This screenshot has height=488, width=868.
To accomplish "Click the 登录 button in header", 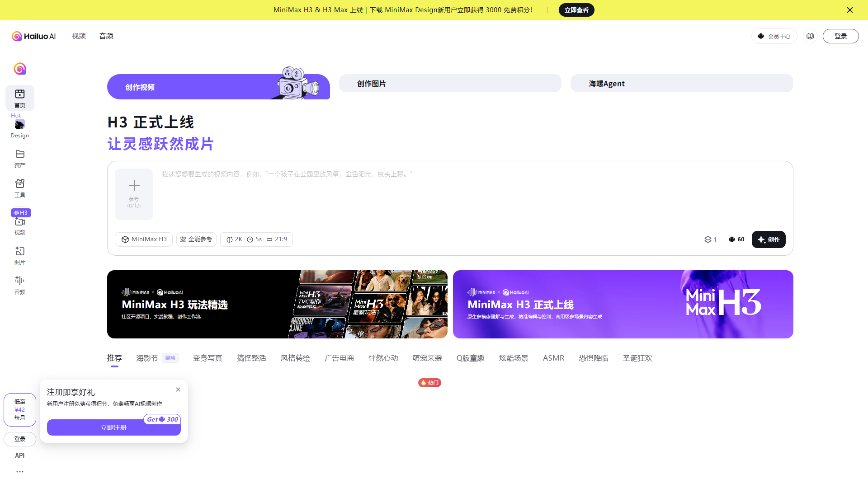I will click(x=840, y=36).
